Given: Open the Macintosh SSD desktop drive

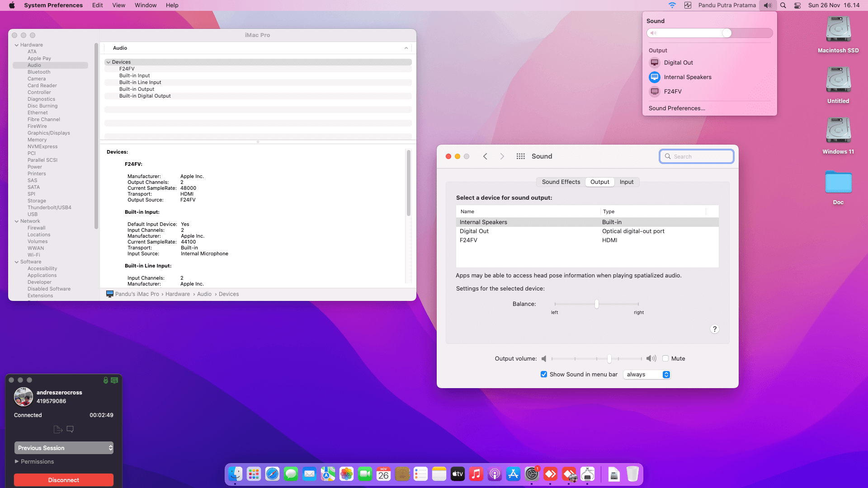Looking at the screenshot, I should click(x=838, y=35).
